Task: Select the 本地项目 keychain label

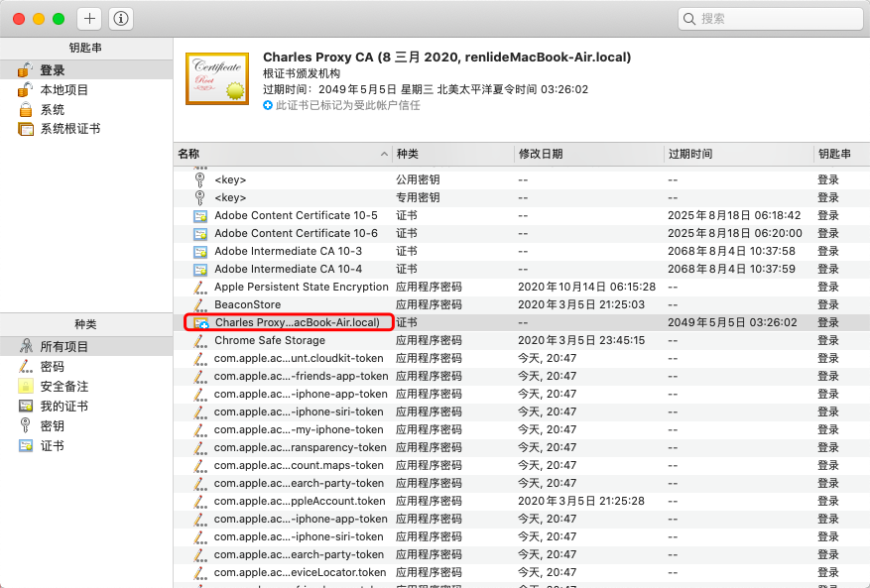Action: coord(64,89)
